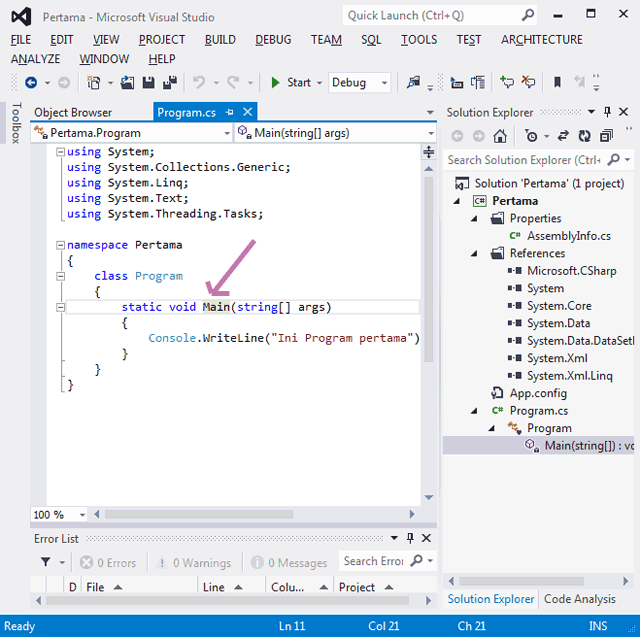Pin the Program.cs tab

[229, 112]
